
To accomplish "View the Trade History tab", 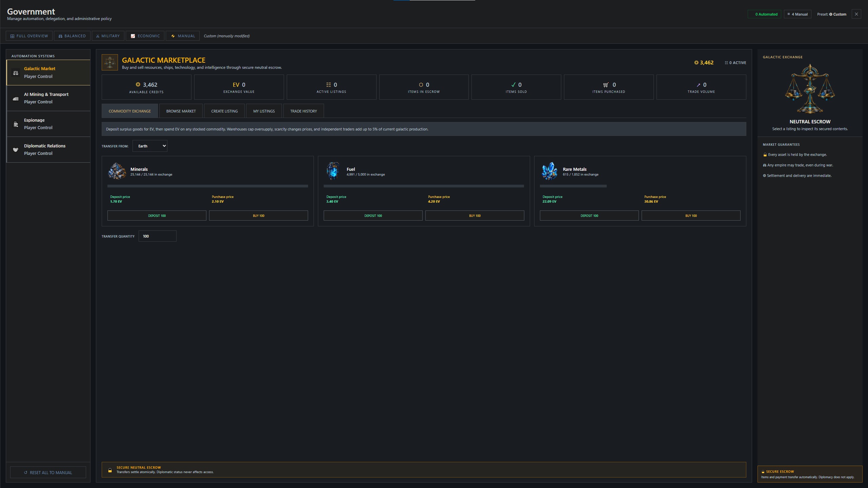I will click(x=304, y=111).
